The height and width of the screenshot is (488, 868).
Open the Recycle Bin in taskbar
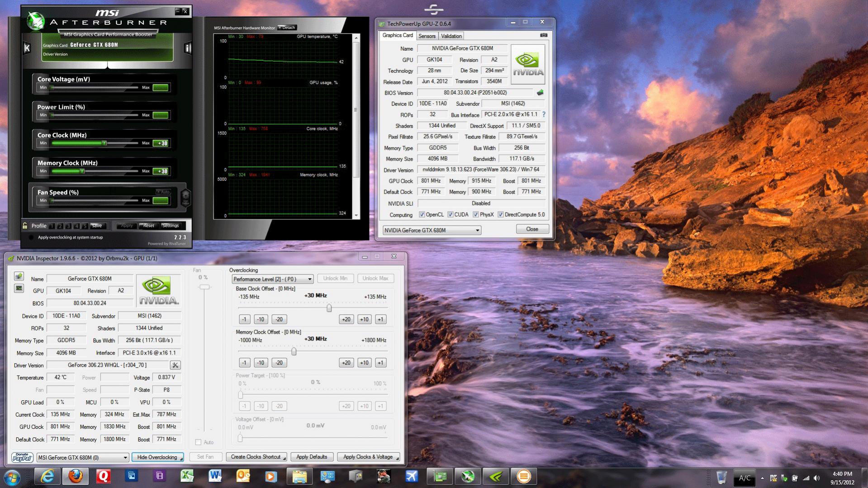(x=722, y=478)
